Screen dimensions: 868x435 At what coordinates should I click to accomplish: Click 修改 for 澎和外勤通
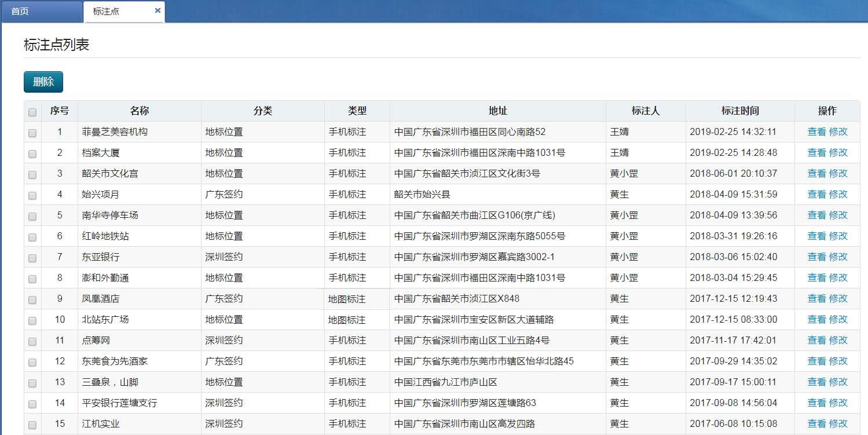coord(838,277)
